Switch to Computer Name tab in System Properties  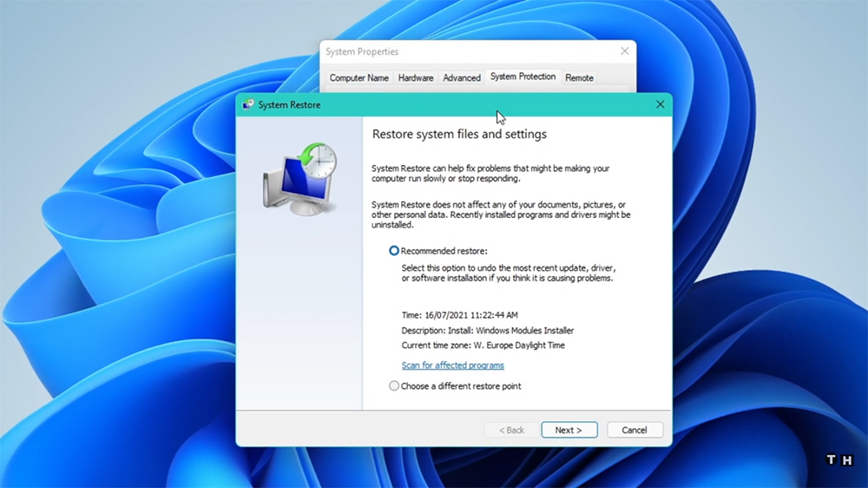(x=359, y=78)
